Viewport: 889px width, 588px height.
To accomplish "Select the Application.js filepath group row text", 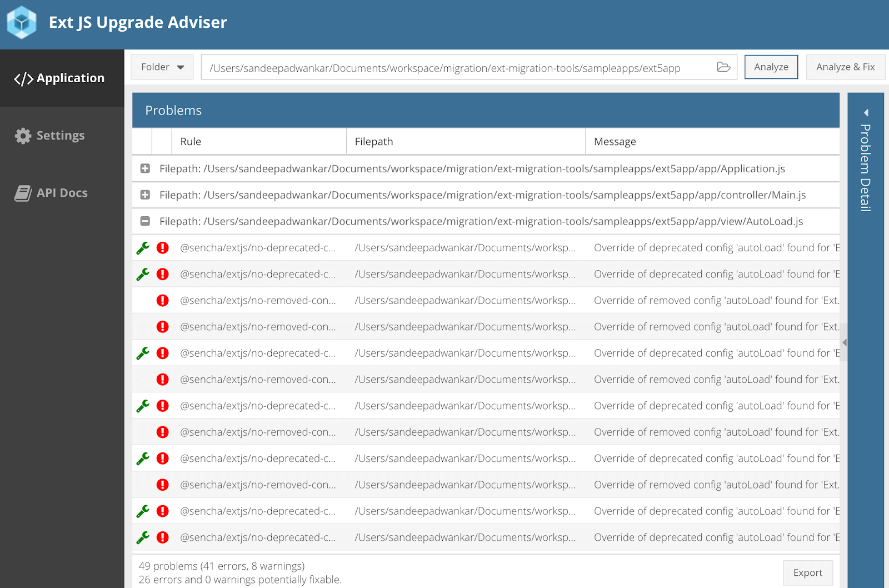I will click(x=472, y=168).
